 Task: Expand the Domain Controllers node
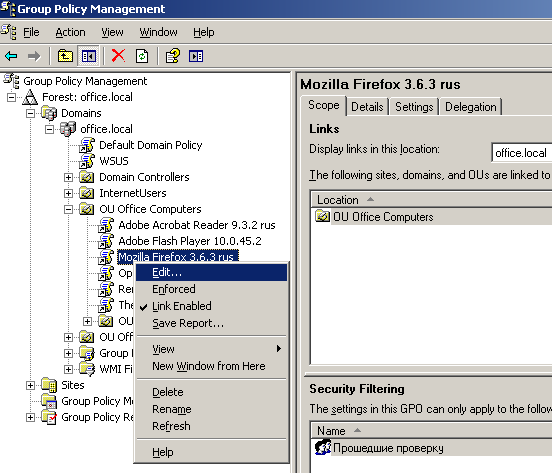point(69,177)
